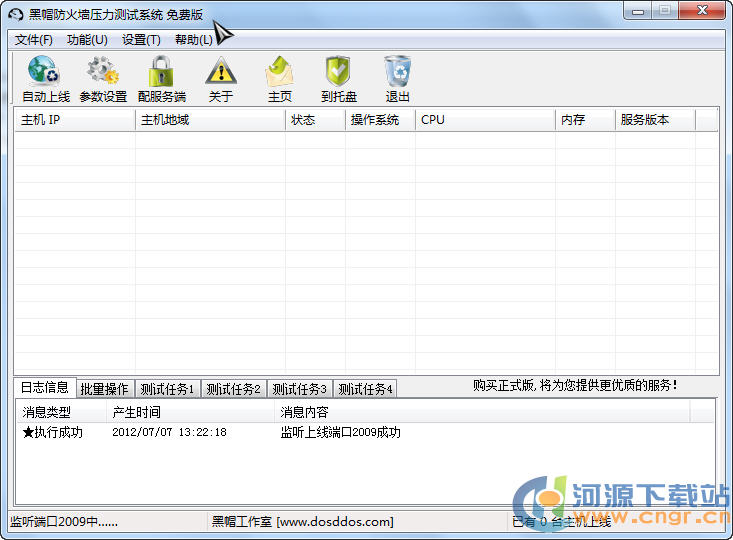Sort by CPU column header

click(485, 120)
